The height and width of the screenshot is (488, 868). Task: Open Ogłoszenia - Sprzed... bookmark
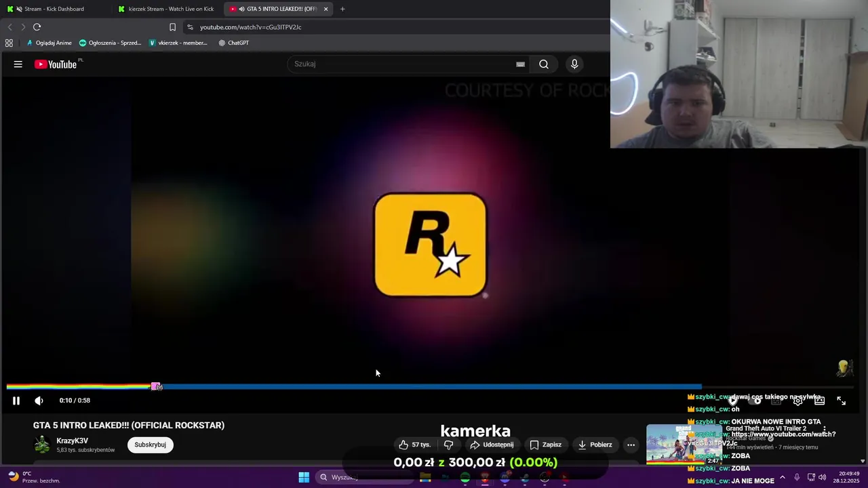click(110, 43)
